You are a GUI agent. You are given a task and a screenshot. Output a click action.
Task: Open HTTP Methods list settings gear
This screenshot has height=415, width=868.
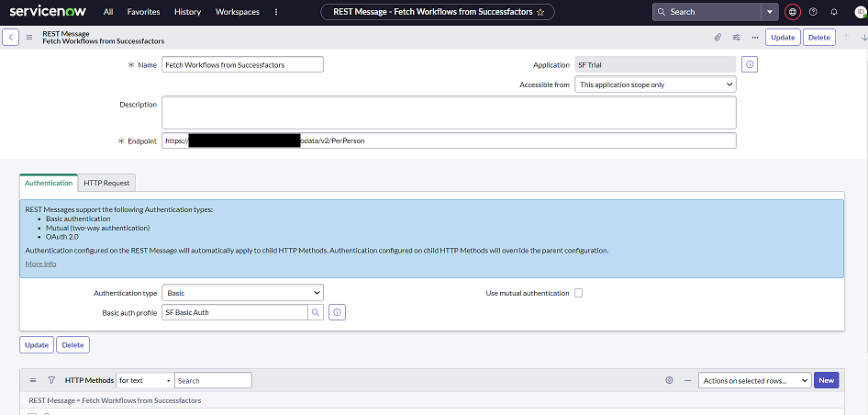point(669,380)
